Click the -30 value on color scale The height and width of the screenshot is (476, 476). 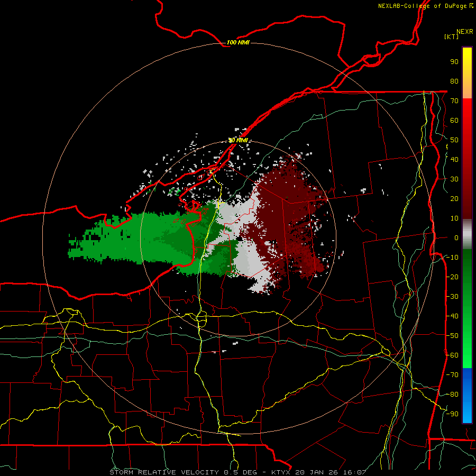point(452,297)
